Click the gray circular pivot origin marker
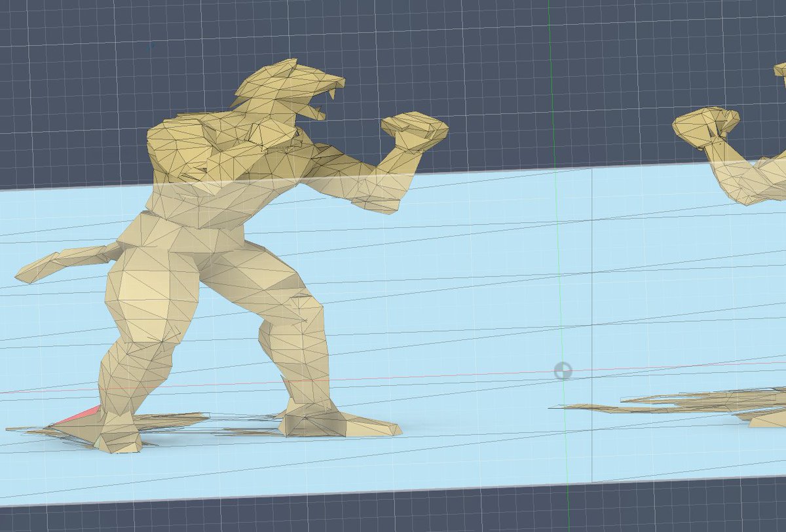Screen dimensions: 786x532 563,371
